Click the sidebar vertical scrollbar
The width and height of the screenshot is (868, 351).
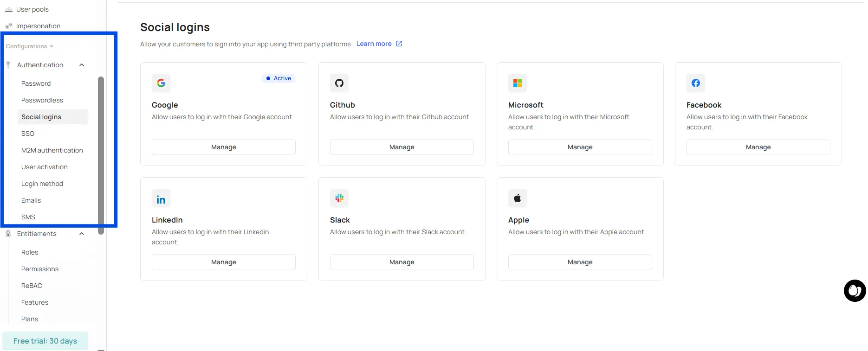click(101, 155)
